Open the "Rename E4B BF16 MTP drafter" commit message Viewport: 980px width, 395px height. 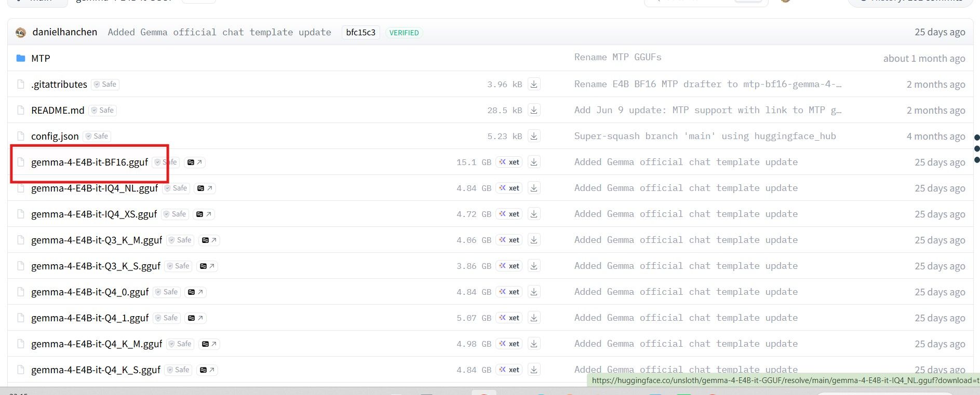coord(708,84)
